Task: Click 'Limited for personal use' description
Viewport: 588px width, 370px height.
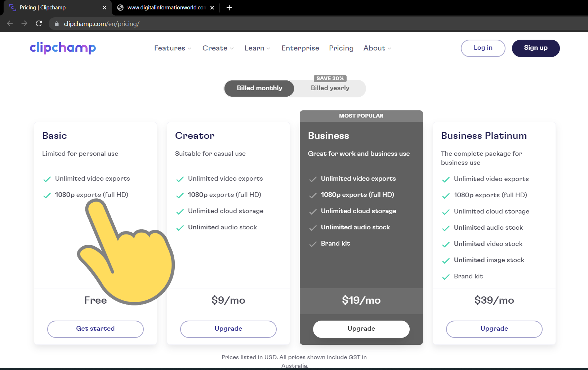Action: [x=80, y=154]
